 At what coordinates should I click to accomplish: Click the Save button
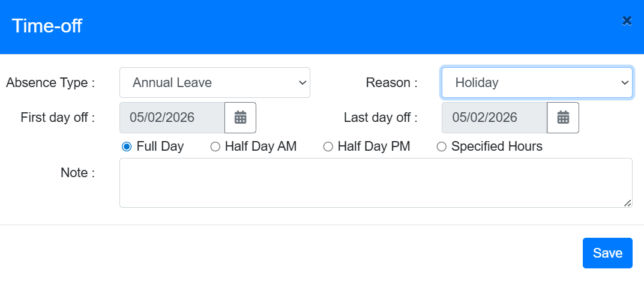click(607, 253)
